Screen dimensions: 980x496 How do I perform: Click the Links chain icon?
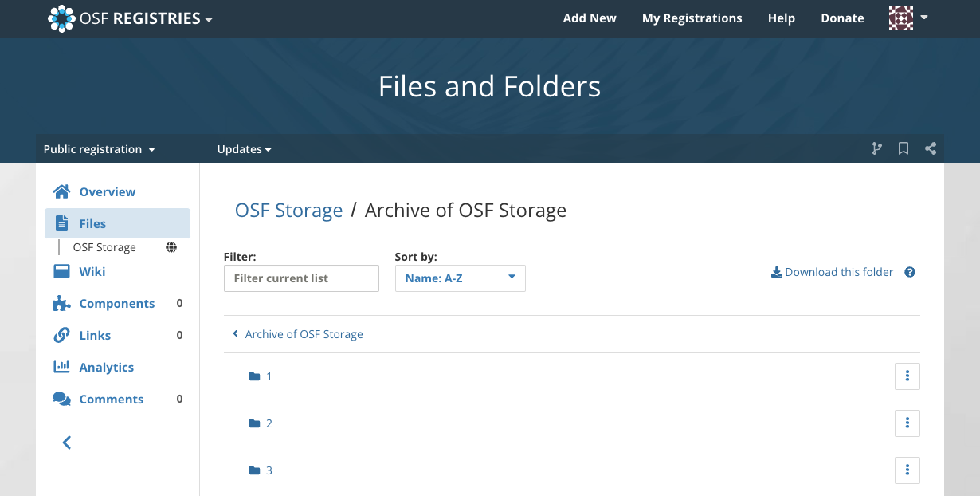point(61,335)
